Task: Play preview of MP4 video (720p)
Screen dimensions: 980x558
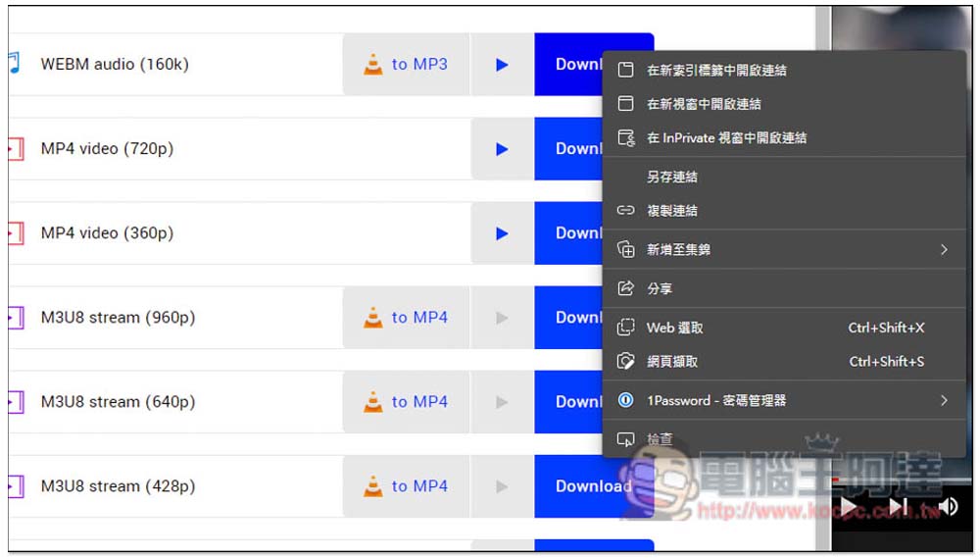Action: [x=503, y=149]
